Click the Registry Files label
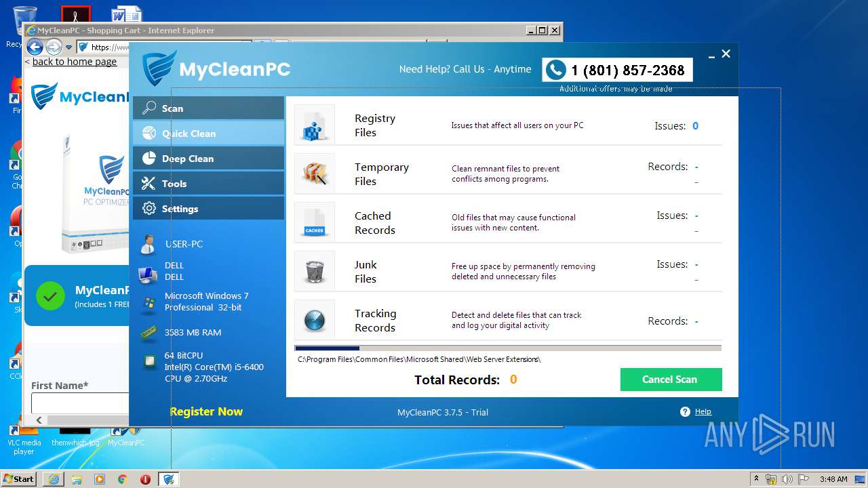The height and width of the screenshot is (488, 868). (x=375, y=125)
